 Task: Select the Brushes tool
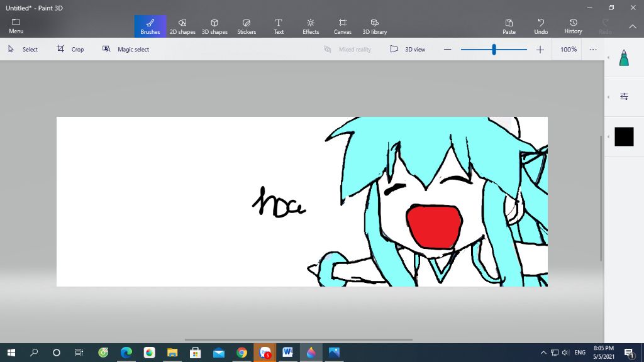[150, 25]
